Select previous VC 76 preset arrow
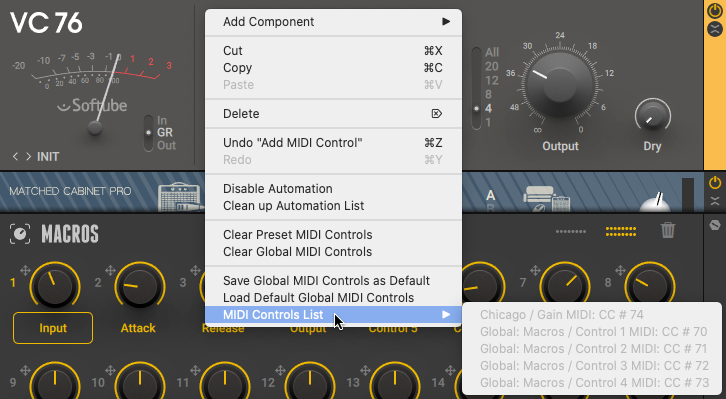This screenshot has height=399, width=726. (15, 157)
